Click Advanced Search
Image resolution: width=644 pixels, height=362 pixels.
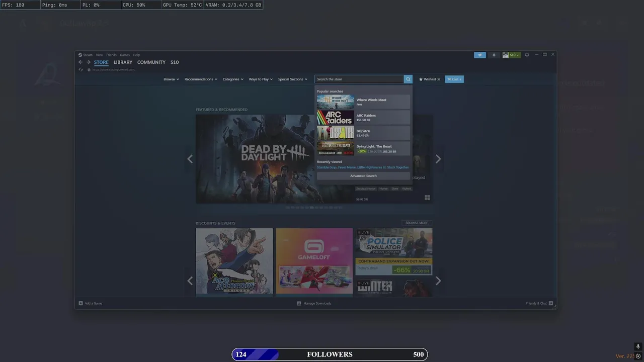pyautogui.click(x=363, y=176)
